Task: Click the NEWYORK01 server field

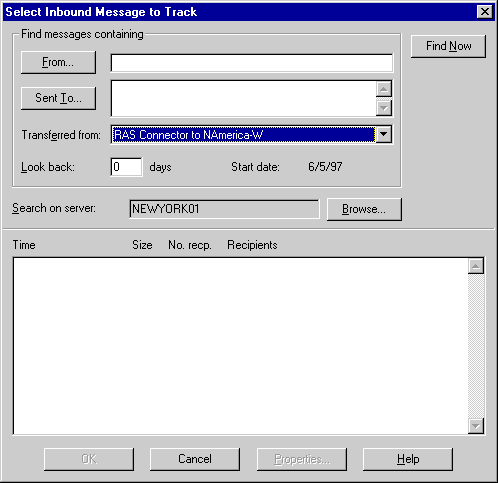Action: point(224,209)
